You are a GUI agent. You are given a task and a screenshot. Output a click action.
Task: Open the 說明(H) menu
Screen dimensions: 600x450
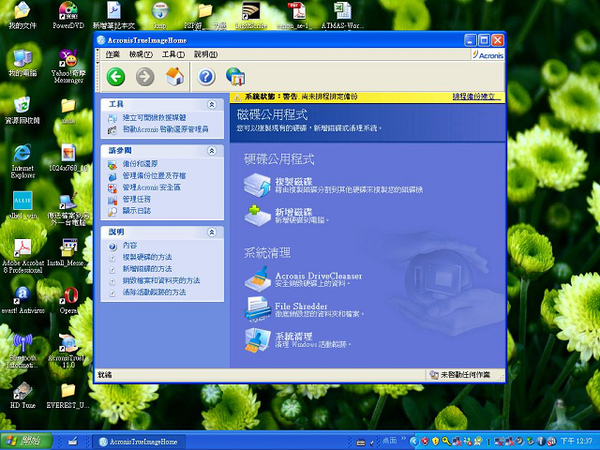point(205,54)
